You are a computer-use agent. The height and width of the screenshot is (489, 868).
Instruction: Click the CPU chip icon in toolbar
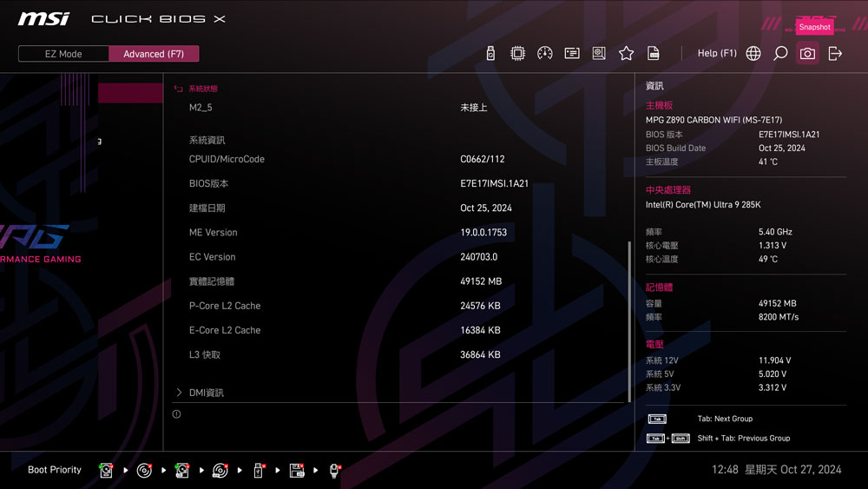click(517, 53)
